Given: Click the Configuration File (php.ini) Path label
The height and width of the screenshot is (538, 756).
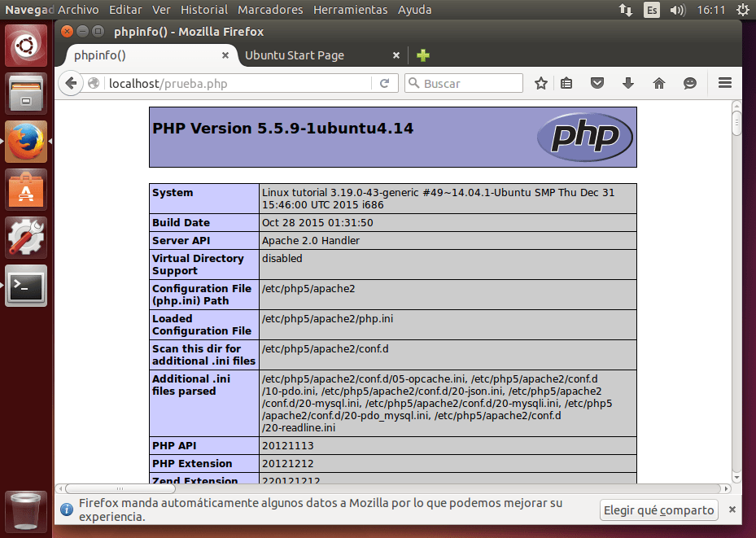Looking at the screenshot, I should 202,295.
